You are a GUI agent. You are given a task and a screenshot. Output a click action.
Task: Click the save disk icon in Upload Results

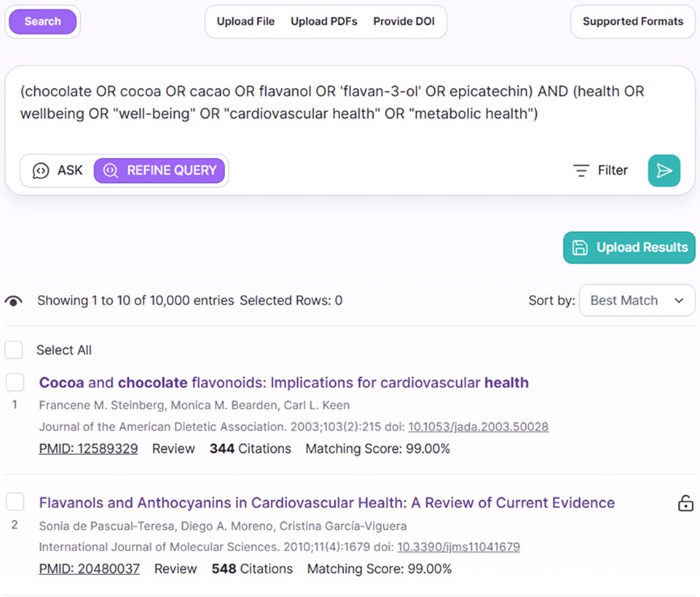click(580, 248)
